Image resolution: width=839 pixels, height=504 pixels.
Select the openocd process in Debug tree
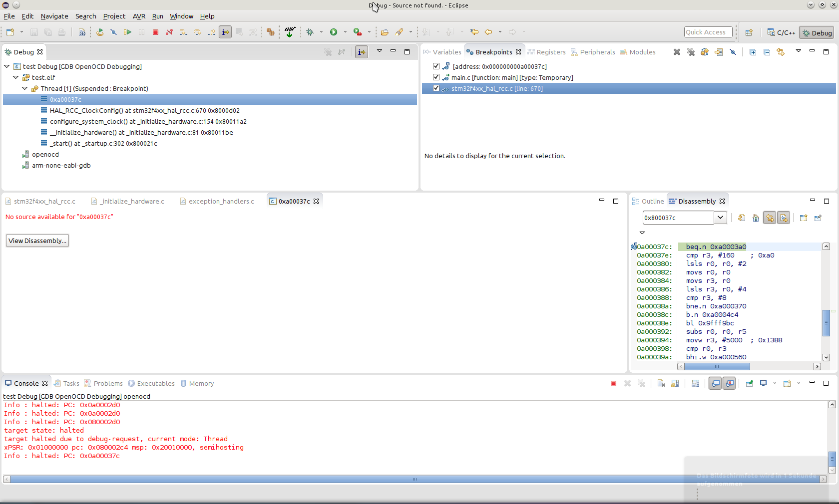[x=45, y=154]
